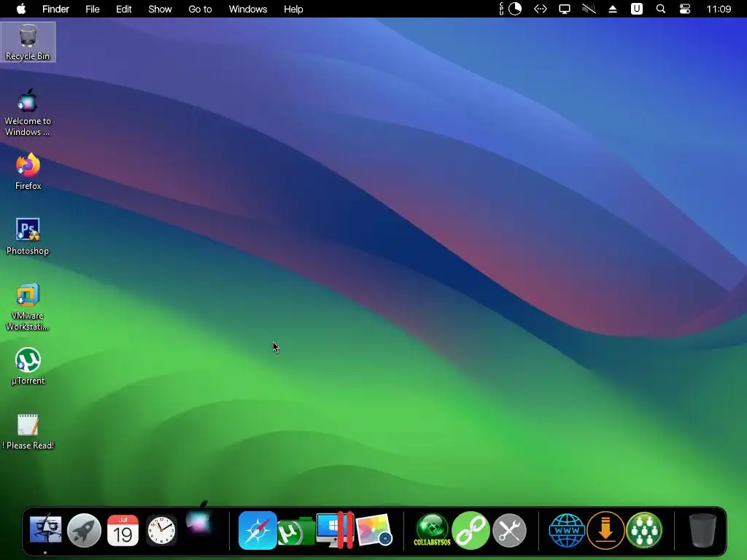Open the Photos picture icon in dock
Viewport: 747px width, 560px height.
374,530
